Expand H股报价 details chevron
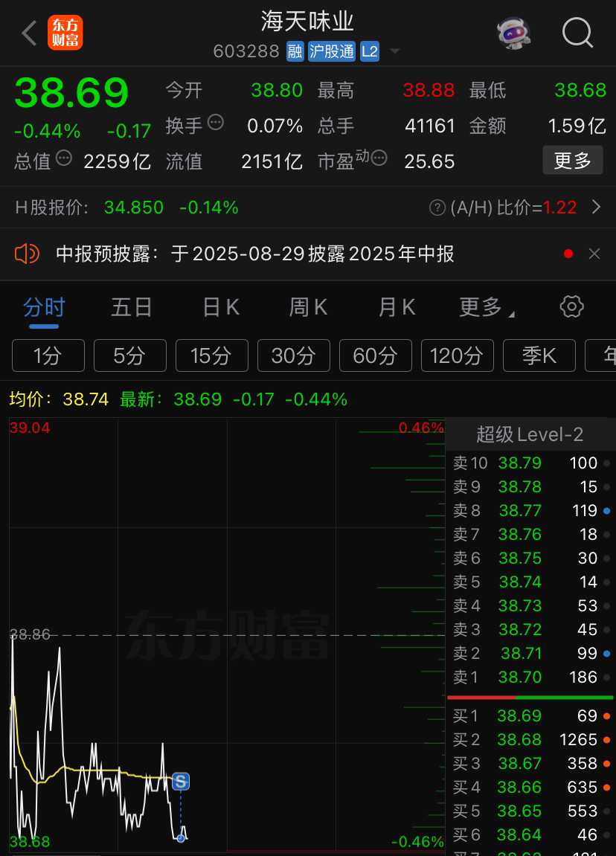Viewport: 616px width, 856px height. point(597,207)
